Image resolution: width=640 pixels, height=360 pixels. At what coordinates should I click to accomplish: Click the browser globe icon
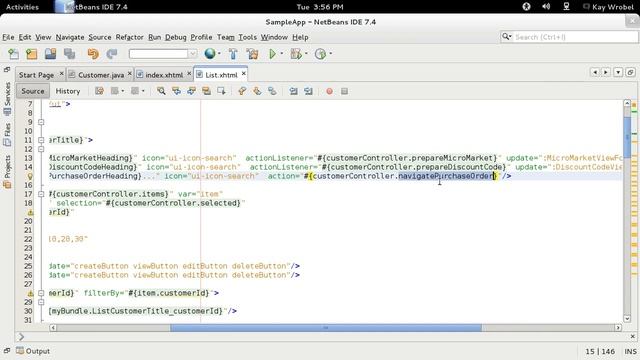pyautogui.click(x=210, y=53)
